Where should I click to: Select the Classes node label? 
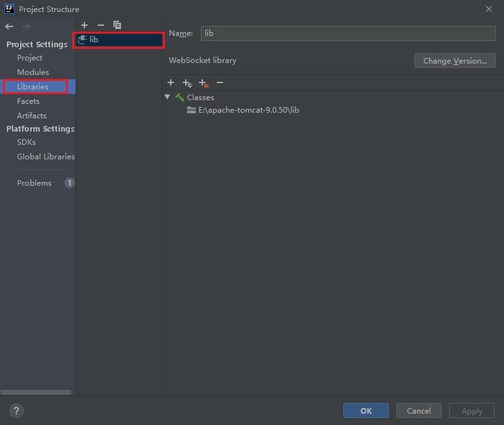pos(200,98)
